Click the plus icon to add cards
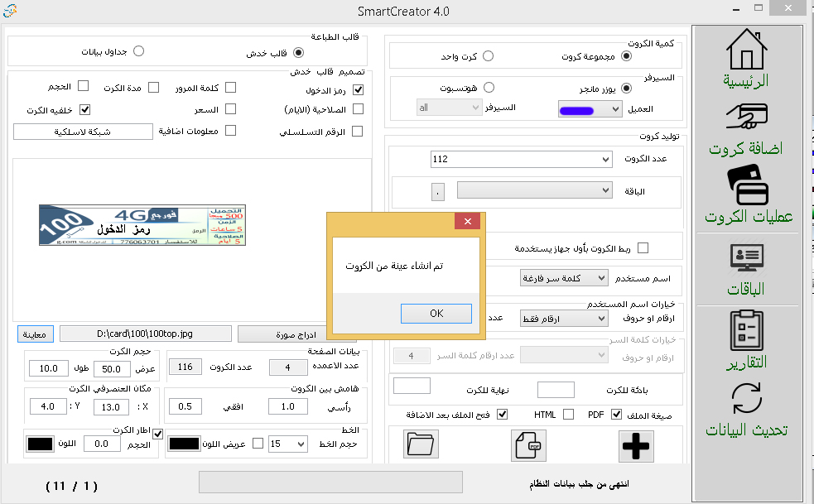The width and height of the screenshot is (814, 504). 635,447
